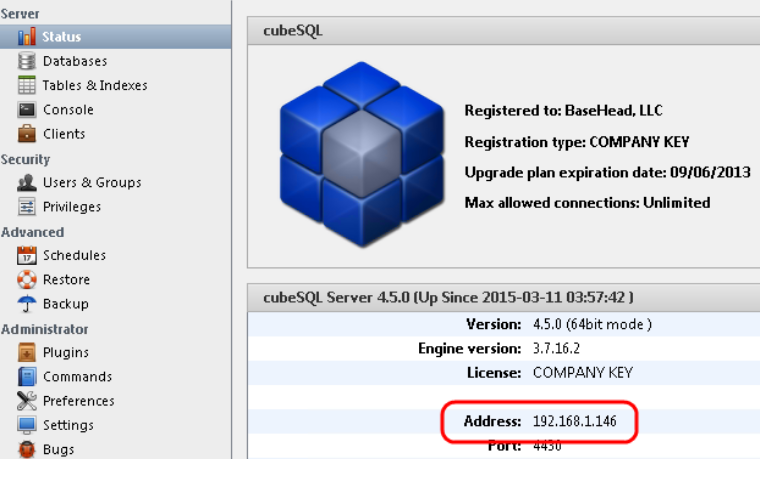Click the Backup umbrella icon
760x484 pixels.
(x=27, y=304)
